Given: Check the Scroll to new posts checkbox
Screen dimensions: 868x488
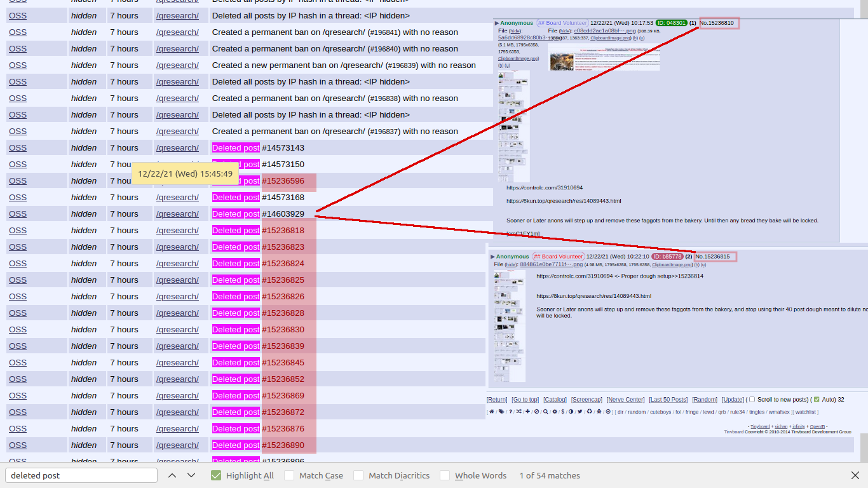Looking at the screenshot, I should click(752, 400).
